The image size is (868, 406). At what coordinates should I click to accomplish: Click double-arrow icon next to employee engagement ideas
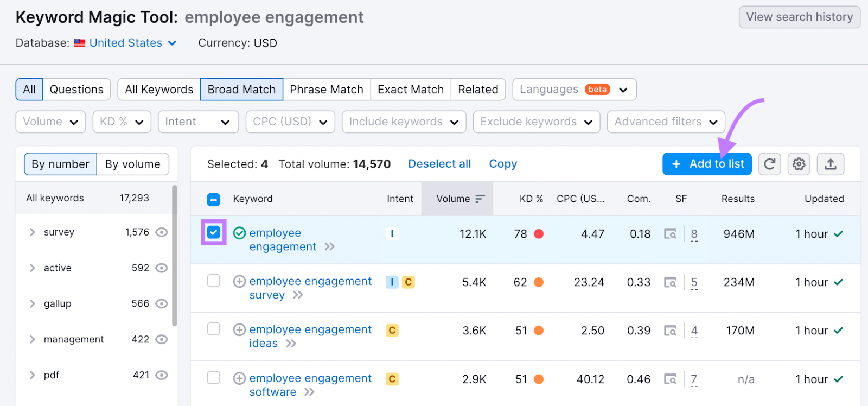(x=291, y=344)
